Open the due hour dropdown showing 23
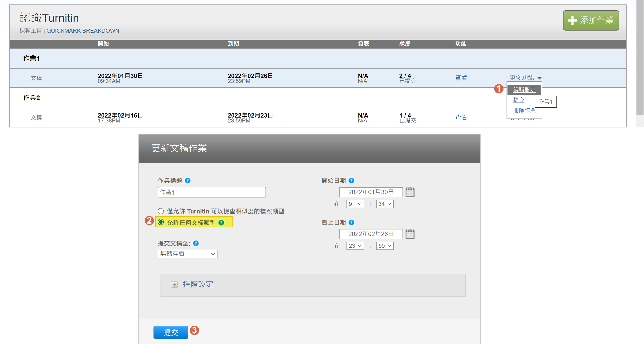This screenshot has height=351, width=644. [355, 246]
